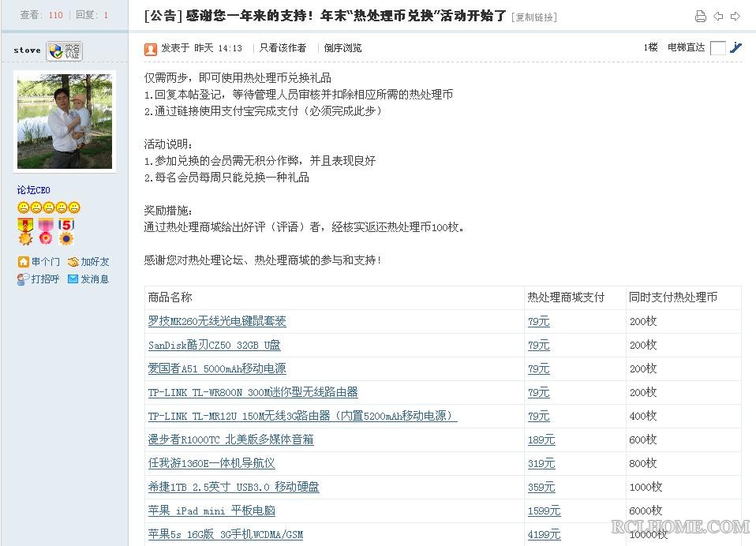Visit author's space via 串个门
This screenshot has height=546, width=756.
(x=45, y=262)
